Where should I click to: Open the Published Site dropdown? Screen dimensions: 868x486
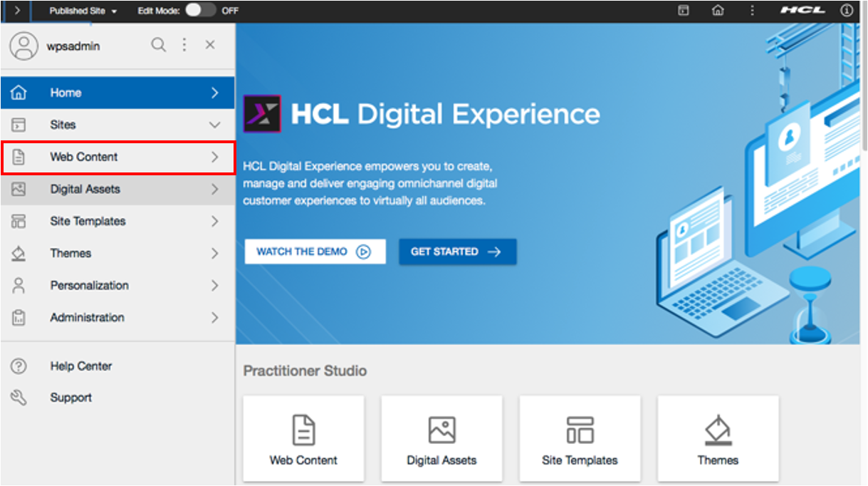pyautogui.click(x=83, y=11)
